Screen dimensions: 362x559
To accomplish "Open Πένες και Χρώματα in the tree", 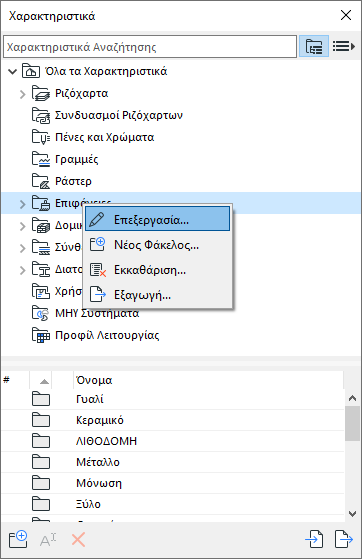I will click(x=104, y=137).
